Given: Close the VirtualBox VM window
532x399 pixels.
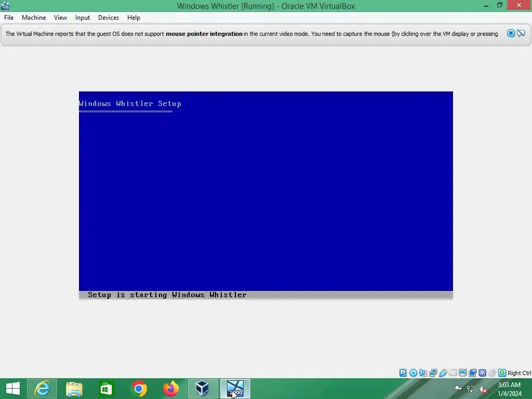Looking at the screenshot, I should (x=519, y=5).
